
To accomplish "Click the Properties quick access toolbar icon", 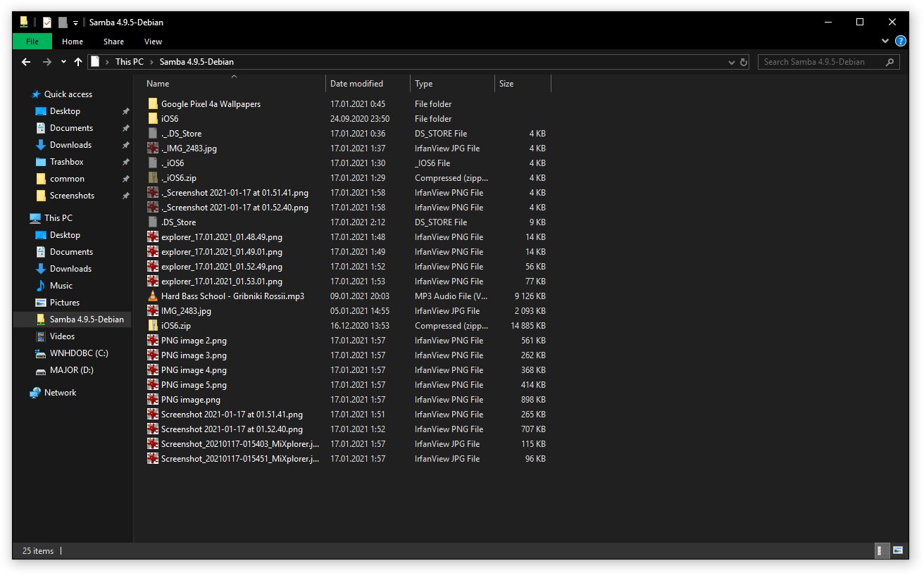I will [x=46, y=22].
